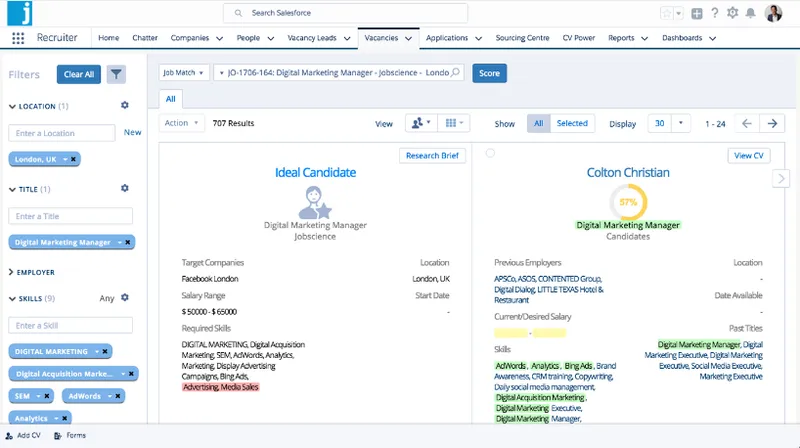Open the London, UK chip dropdown arrow
The height and width of the screenshot is (448, 800).
[x=65, y=159]
